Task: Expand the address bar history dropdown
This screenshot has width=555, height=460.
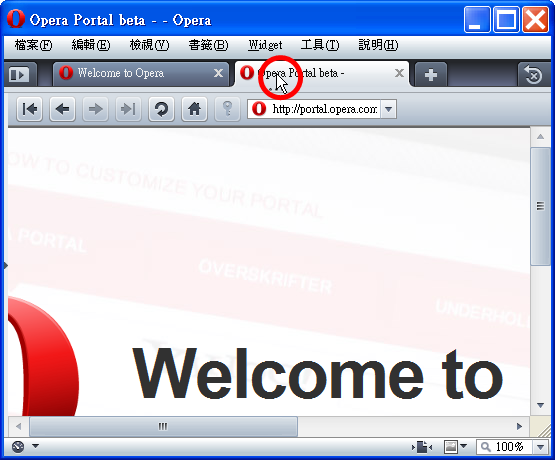Action: point(388,109)
